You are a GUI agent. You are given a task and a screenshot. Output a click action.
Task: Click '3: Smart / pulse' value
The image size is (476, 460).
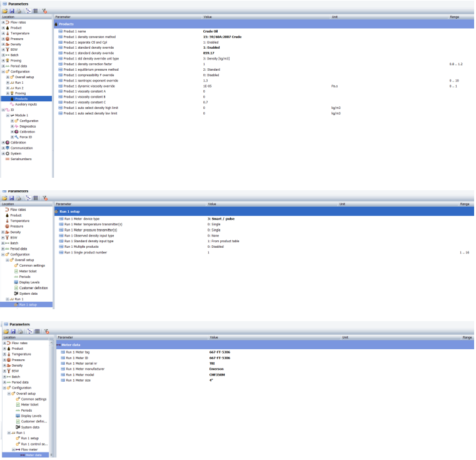(221, 219)
